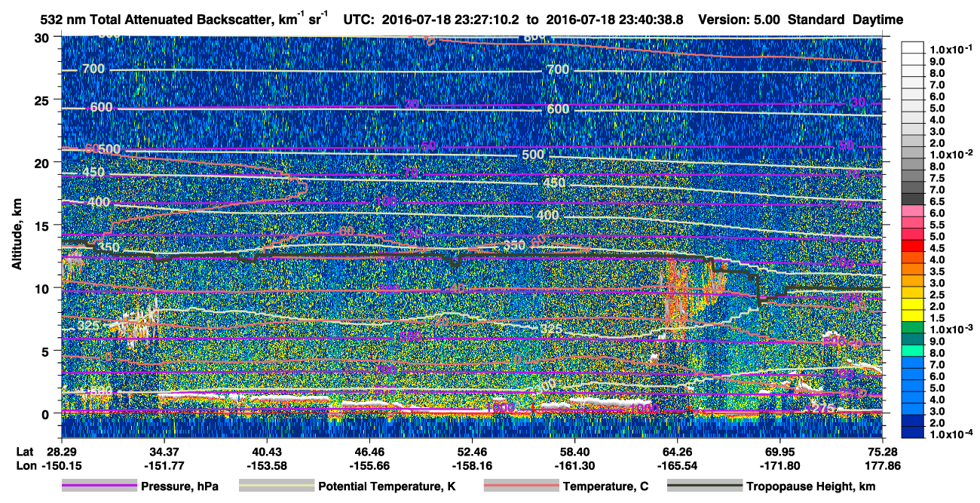
Task: Click the 'Lat' axis row label
Action: (x=24, y=451)
